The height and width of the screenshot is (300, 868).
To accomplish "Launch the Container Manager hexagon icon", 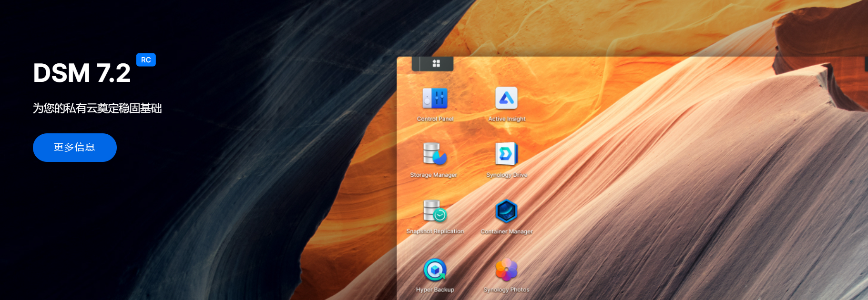I will tap(506, 210).
